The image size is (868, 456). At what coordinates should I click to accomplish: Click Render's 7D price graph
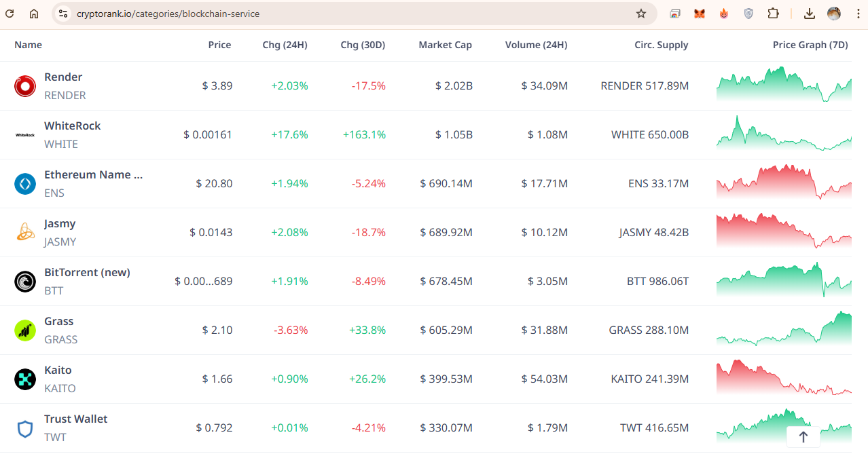click(x=784, y=84)
